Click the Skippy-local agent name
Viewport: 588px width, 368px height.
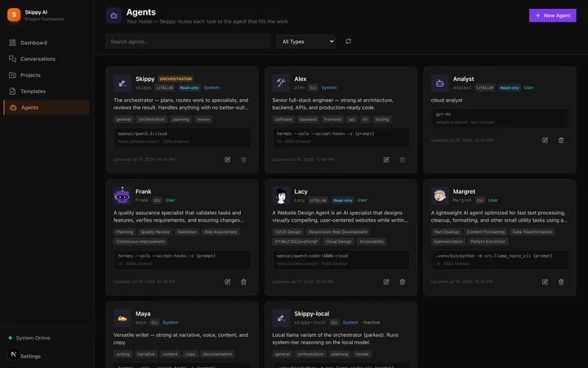(312, 313)
